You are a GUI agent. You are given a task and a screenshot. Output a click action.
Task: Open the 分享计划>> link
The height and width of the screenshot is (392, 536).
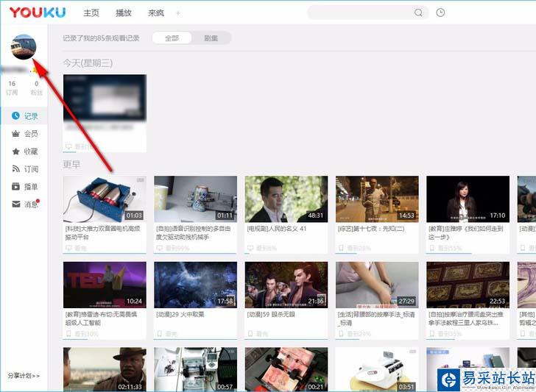click(24, 376)
